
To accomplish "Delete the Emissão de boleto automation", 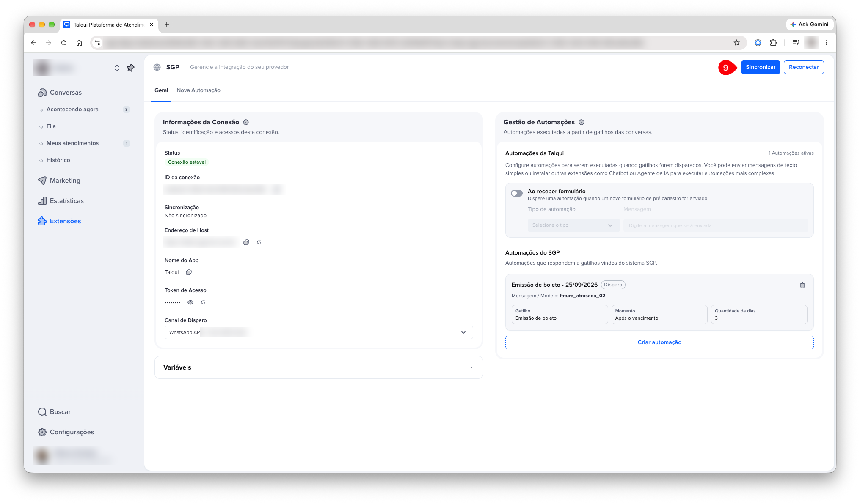I will pos(802,285).
